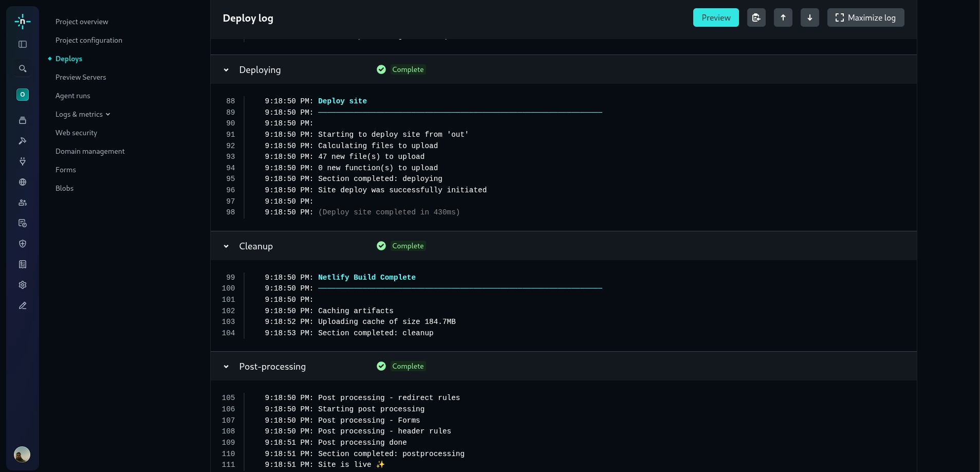
Task: Open the shield security icon
Action: pyautogui.click(x=22, y=244)
